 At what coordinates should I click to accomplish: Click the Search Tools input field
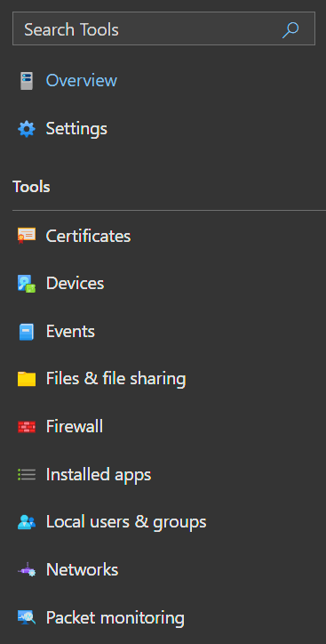(163, 28)
